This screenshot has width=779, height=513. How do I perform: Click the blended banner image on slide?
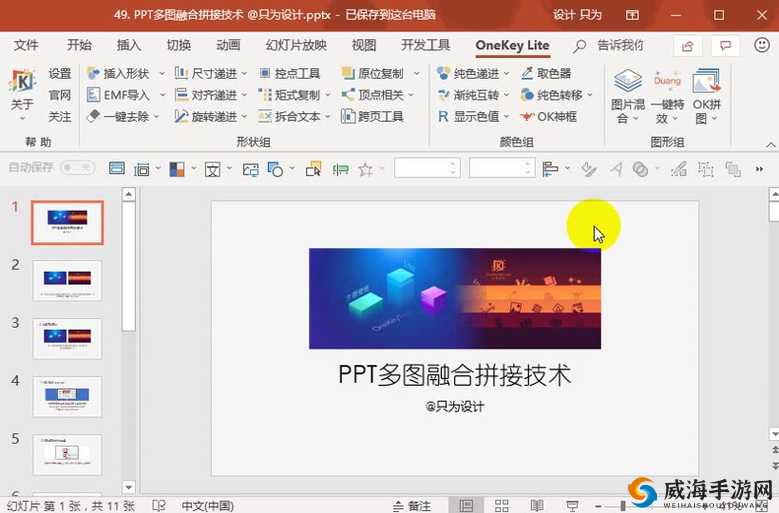point(455,298)
